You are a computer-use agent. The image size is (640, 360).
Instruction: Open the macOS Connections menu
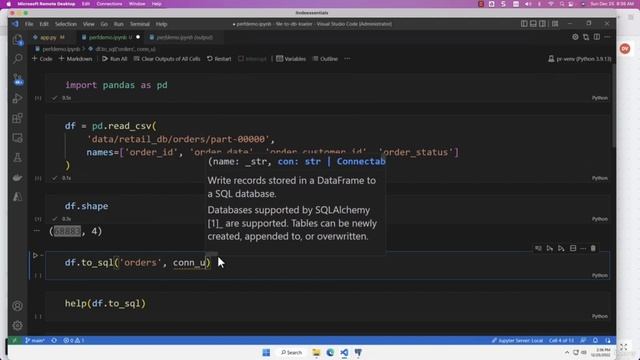(109, 4)
